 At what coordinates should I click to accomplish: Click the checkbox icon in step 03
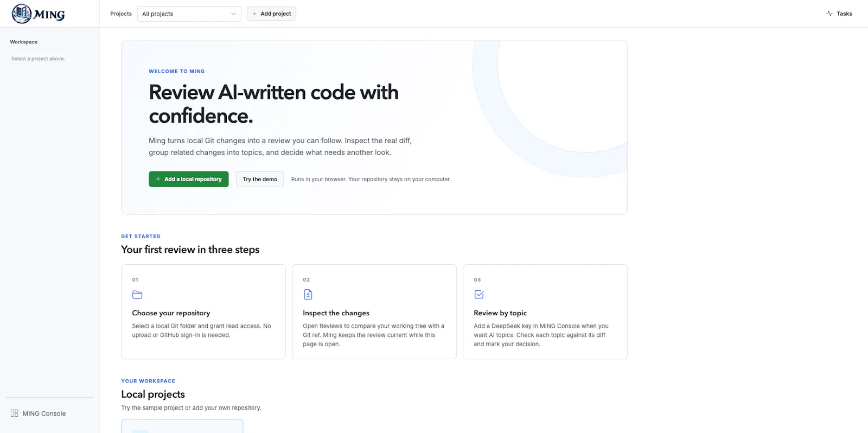tap(479, 295)
